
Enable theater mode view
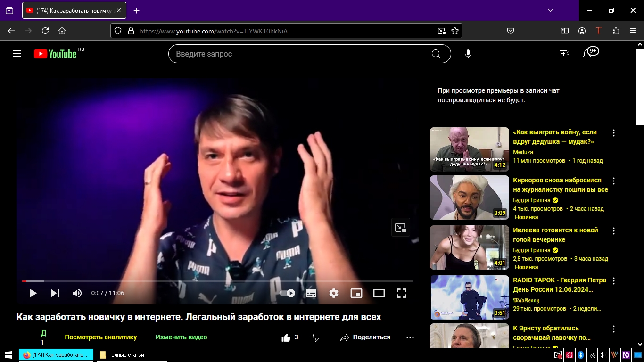(x=379, y=293)
